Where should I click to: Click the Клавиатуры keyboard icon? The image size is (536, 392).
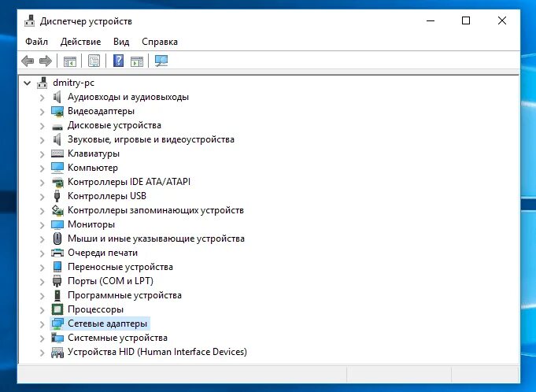point(57,153)
